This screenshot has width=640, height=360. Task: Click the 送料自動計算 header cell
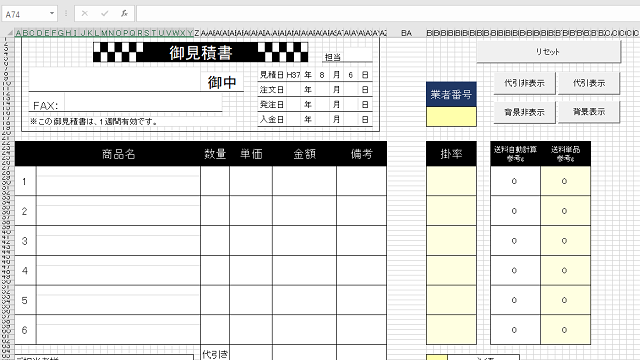click(515, 154)
